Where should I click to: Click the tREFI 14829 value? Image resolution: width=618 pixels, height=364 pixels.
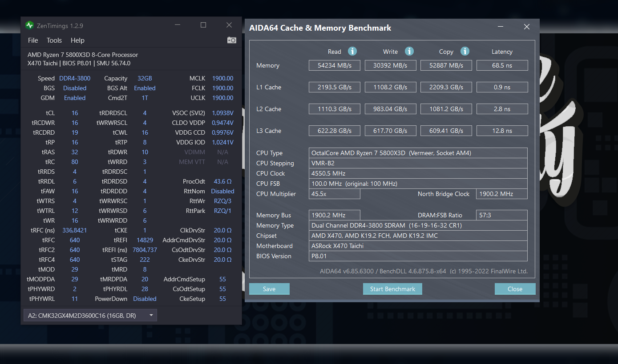145,240
